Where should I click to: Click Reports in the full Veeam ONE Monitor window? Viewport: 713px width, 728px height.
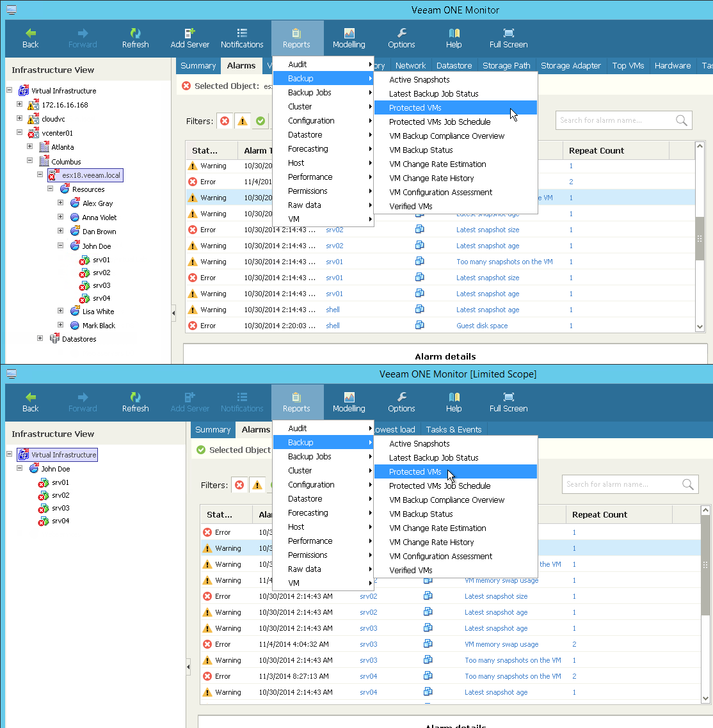tap(296, 38)
